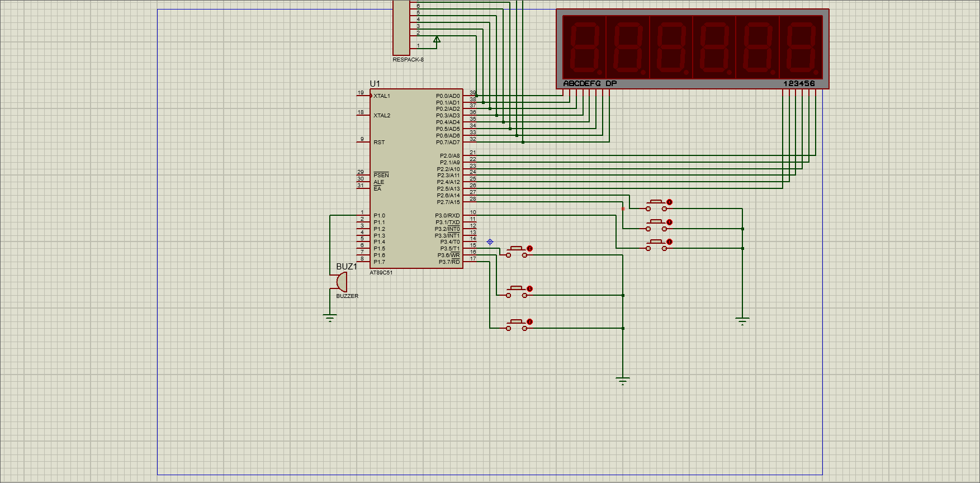980x483 pixels.
Task: Click the XTAL1 pin label
Action: pyautogui.click(x=382, y=96)
